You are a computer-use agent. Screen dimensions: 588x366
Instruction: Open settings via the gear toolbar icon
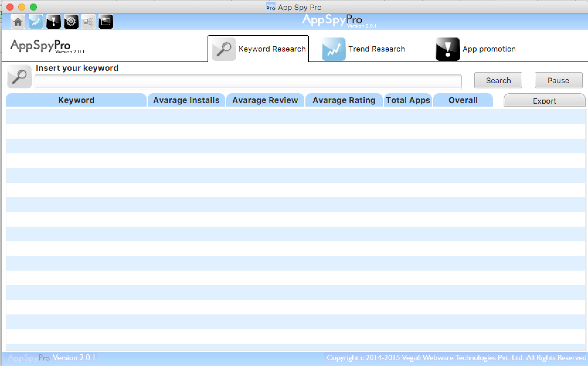[71, 22]
